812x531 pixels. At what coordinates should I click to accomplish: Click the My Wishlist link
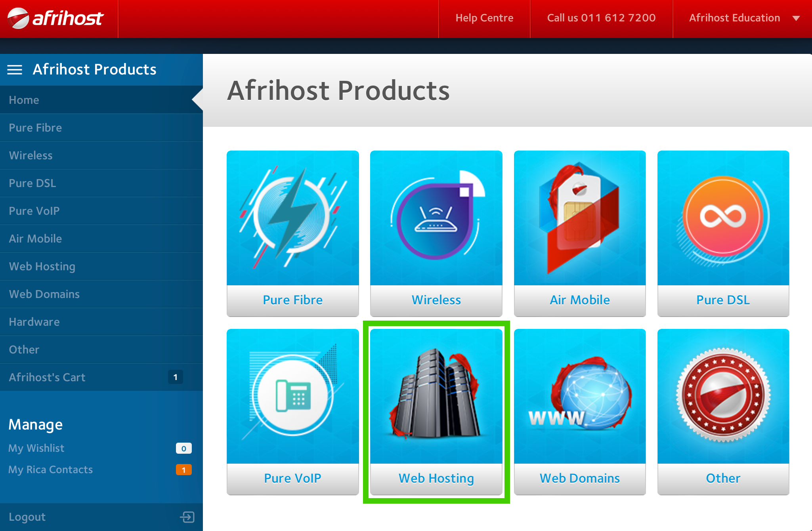point(36,448)
